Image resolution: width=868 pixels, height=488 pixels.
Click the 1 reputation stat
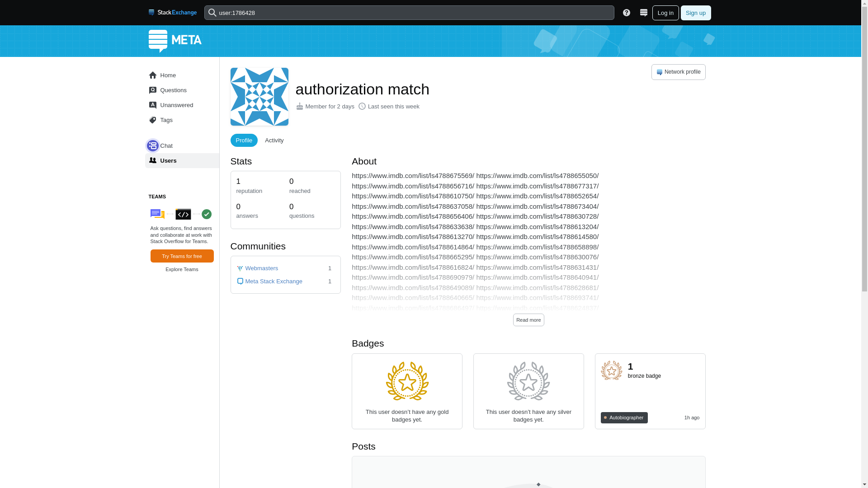pyautogui.click(x=249, y=186)
